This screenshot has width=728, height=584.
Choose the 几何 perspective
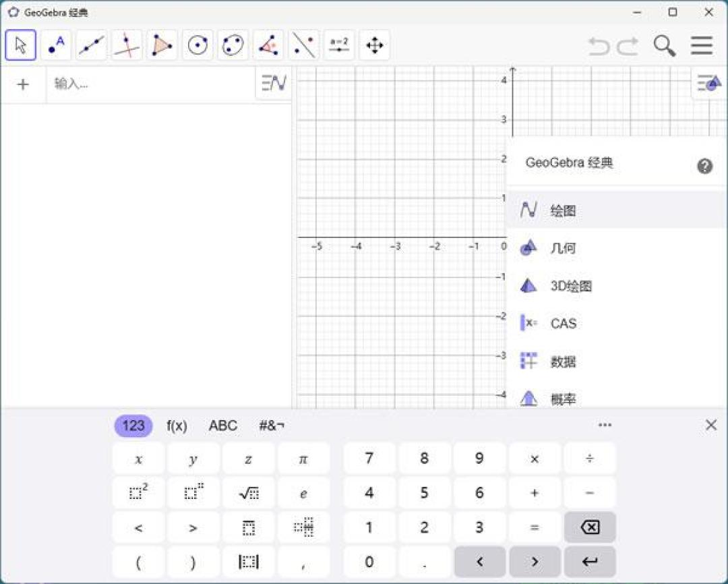[x=615, y=247]
